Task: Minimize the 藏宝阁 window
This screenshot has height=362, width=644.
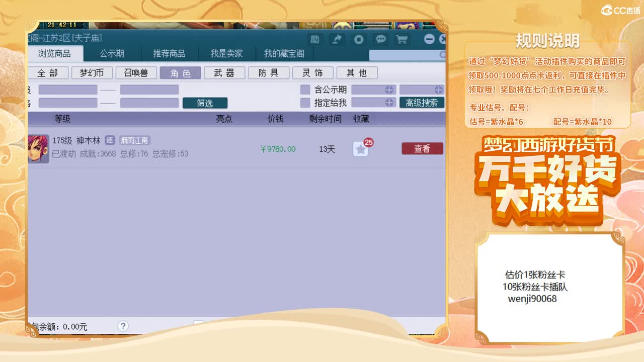Action: 429,39
